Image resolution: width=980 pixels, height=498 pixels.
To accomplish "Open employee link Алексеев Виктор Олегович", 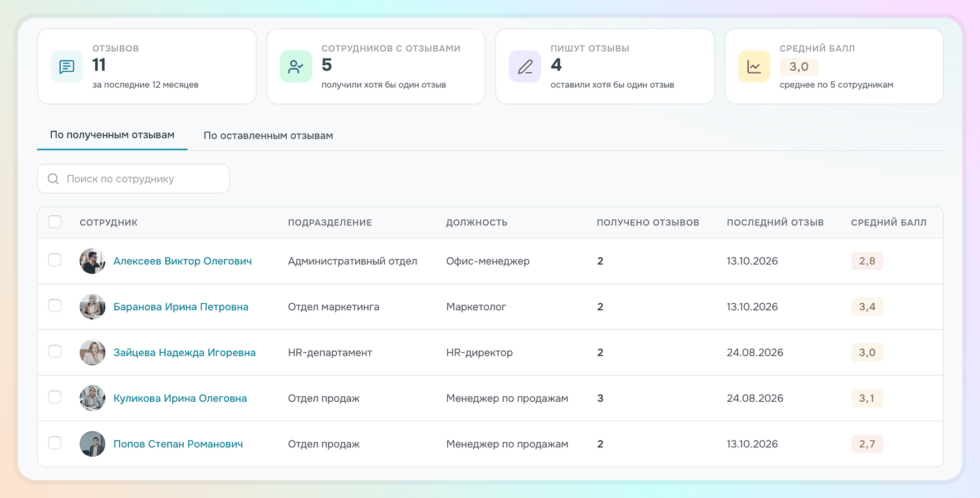I will coord(183,261).
